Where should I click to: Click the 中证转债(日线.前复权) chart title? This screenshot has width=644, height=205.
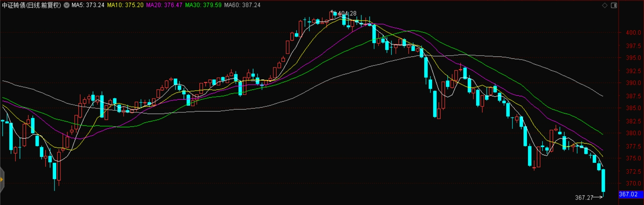point(32,5)
